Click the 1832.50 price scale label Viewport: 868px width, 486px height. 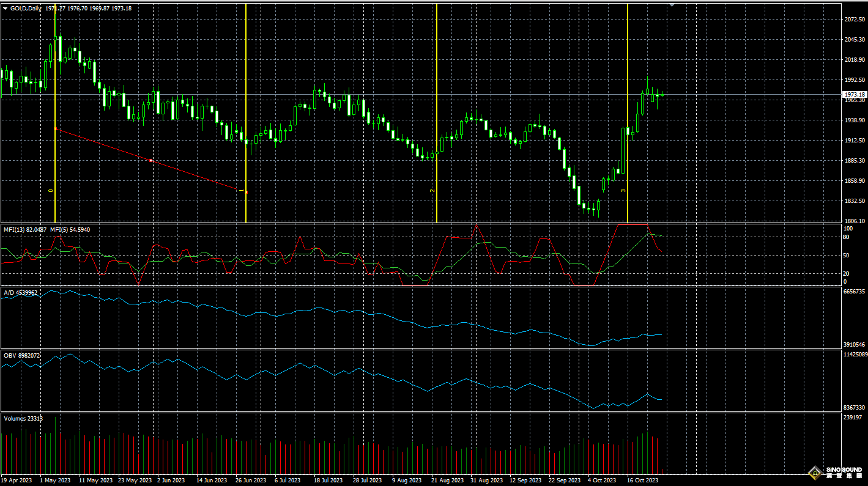pos(854,201)
